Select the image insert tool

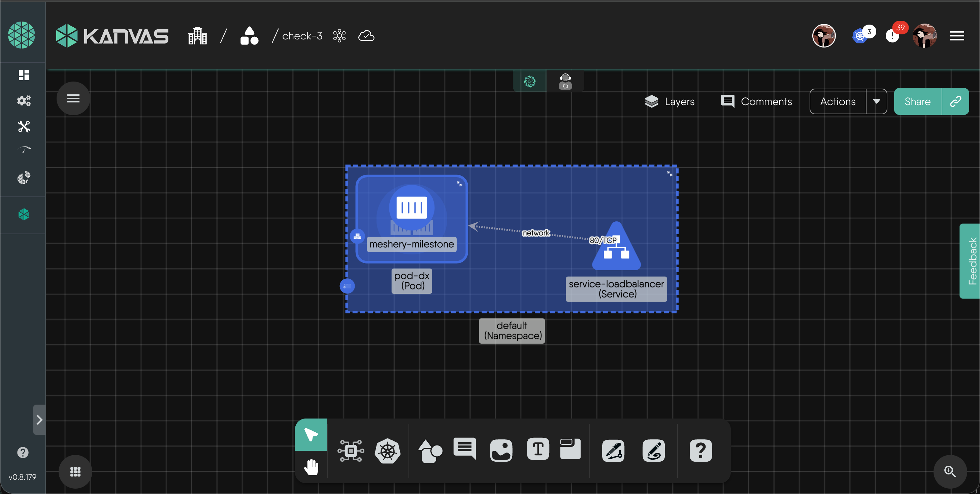[x=501, y=451]
